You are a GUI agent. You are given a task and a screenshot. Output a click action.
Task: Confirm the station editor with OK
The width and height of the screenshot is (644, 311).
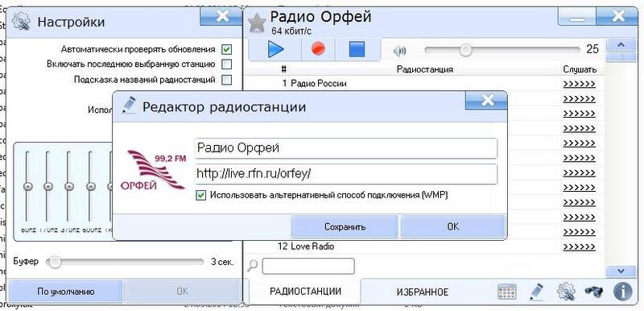pyautogui.click(x=452, y=226)
